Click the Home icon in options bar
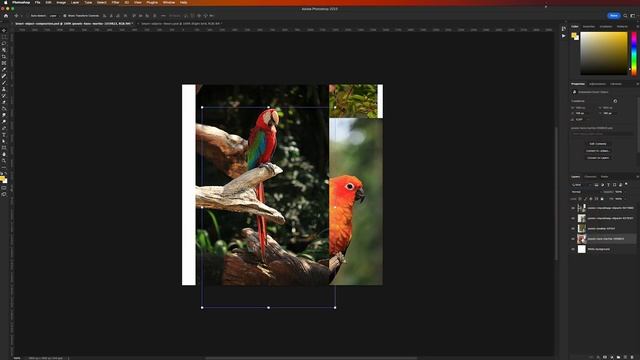 click(x=6, y=16)
